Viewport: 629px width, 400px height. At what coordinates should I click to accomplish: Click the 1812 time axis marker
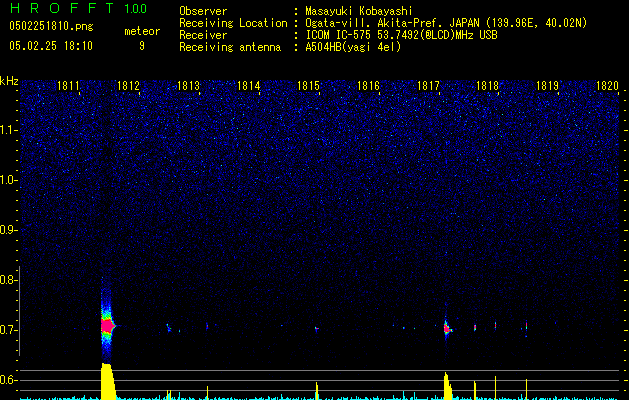tap(128, 85)
